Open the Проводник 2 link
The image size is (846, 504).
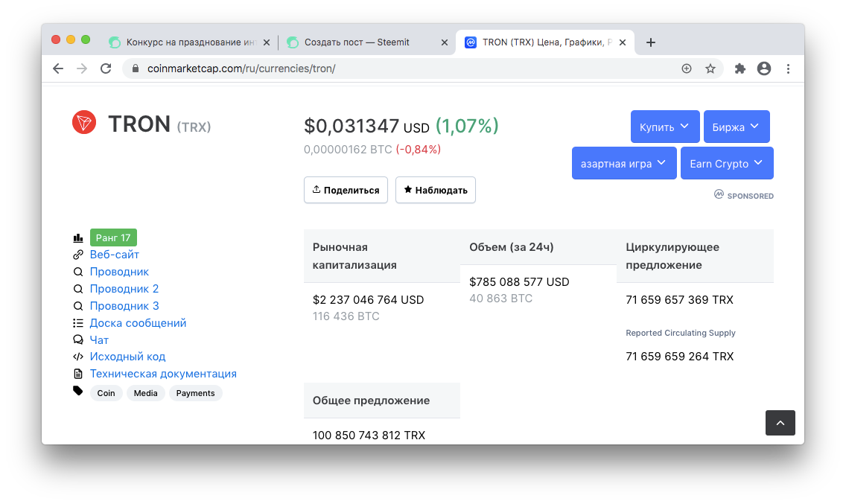pos(124,289)
